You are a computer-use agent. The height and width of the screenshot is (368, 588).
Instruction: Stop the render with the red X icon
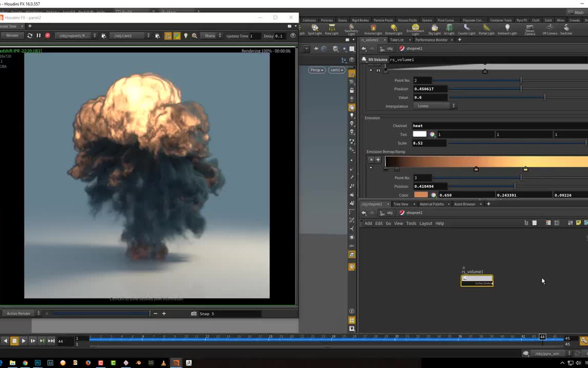pyautogui.click(x=47, y=36)
